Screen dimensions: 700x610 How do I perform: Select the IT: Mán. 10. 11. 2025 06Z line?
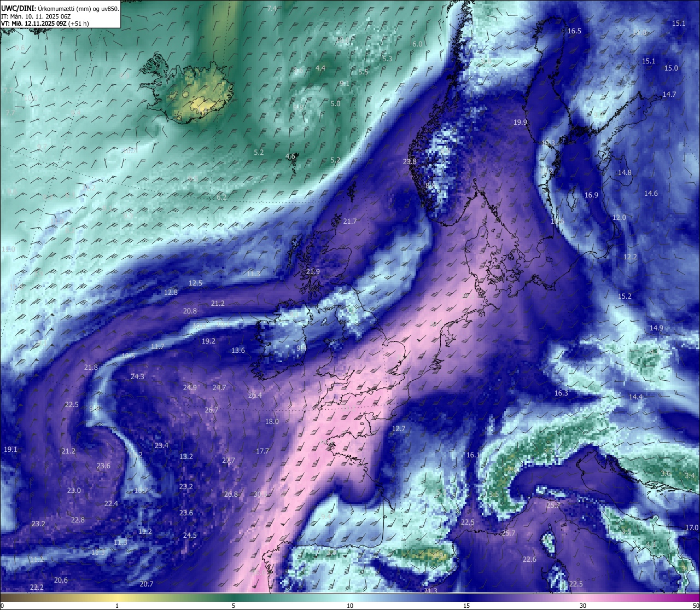coord(36,16)
